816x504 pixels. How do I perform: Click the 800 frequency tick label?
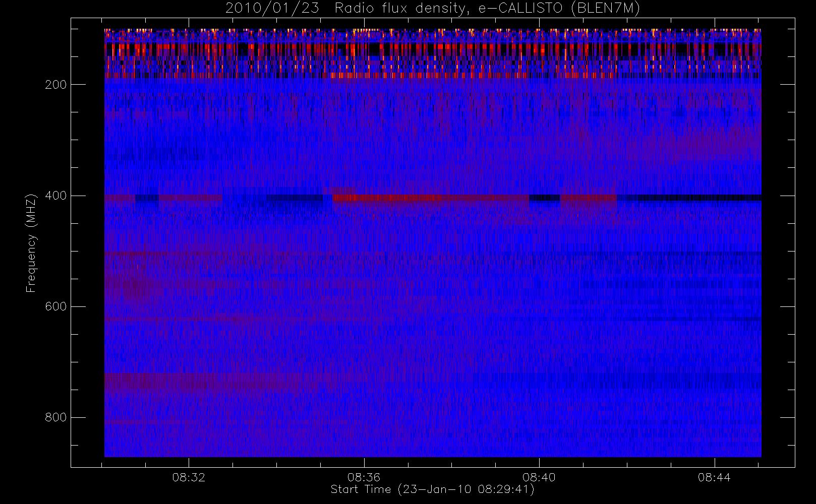click(x=55, y=417)
